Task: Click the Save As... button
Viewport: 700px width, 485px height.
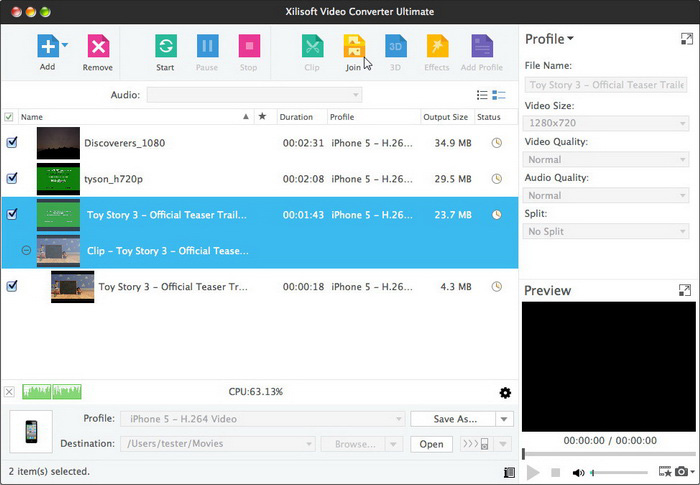Action: [456, 419]
